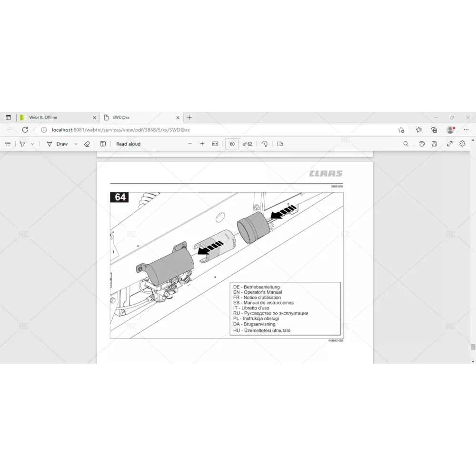Select the Erase tool
476x476 pixels.
tap(87, 144)
